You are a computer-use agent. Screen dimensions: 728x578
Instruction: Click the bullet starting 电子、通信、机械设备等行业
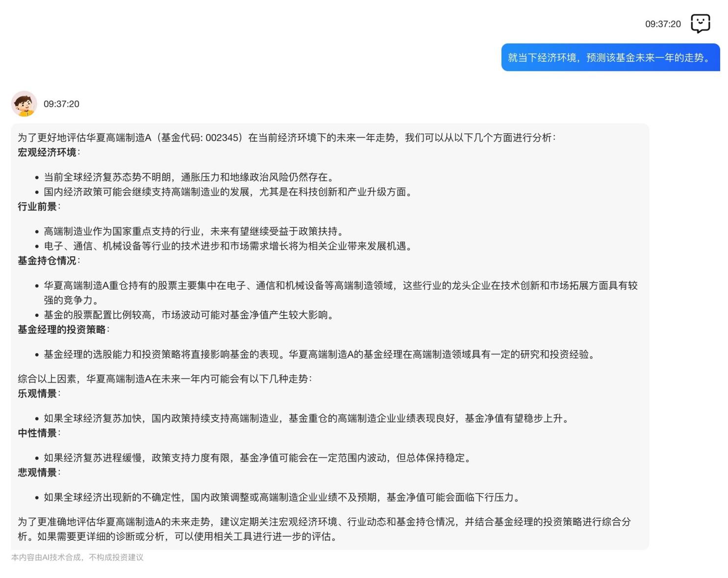click(229, 246)
